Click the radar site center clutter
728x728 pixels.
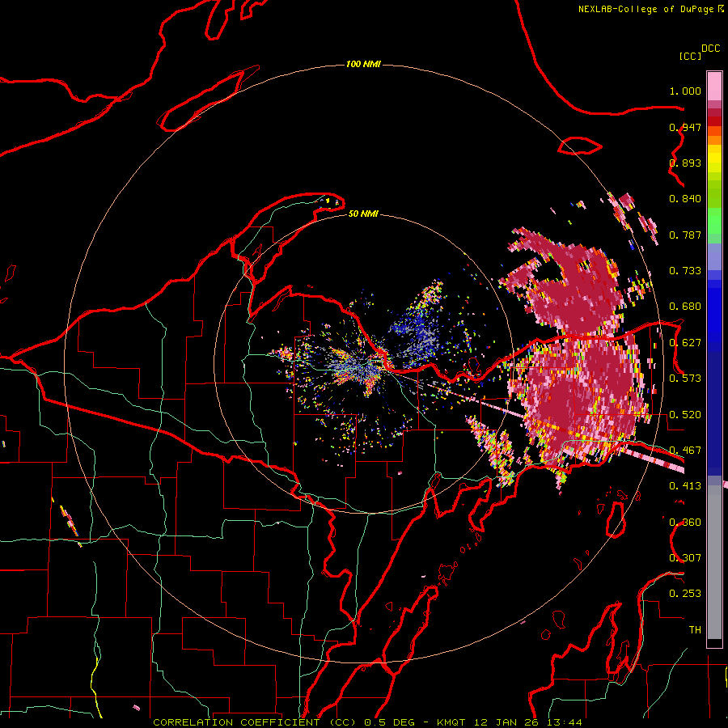[x=363, y=366]
